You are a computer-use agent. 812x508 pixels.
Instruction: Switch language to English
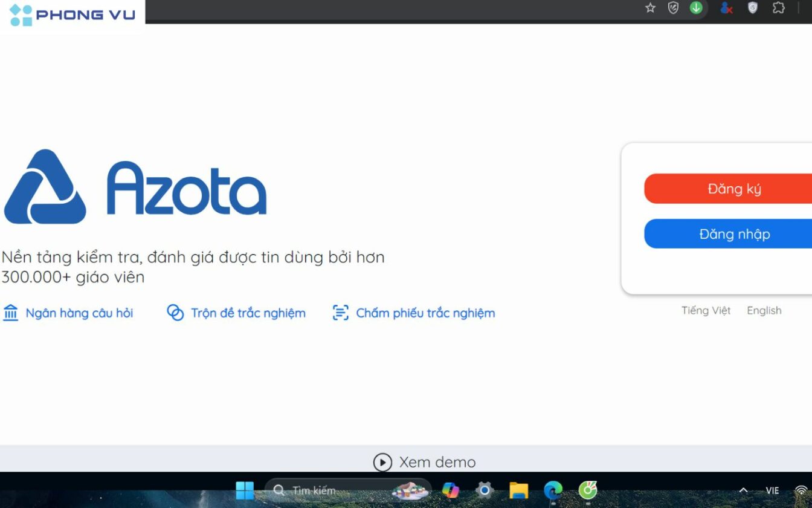pos(764,310)
